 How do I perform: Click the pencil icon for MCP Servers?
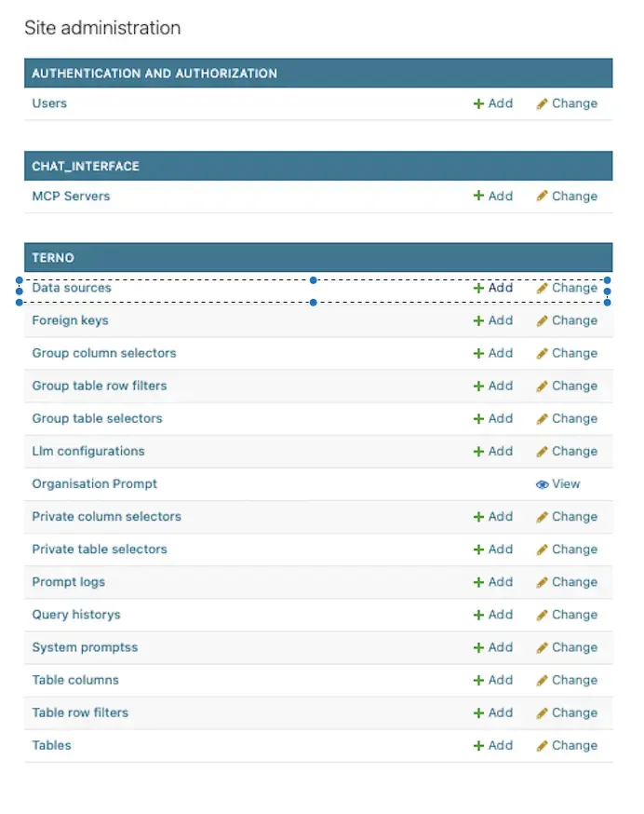(x=542, y=197)
